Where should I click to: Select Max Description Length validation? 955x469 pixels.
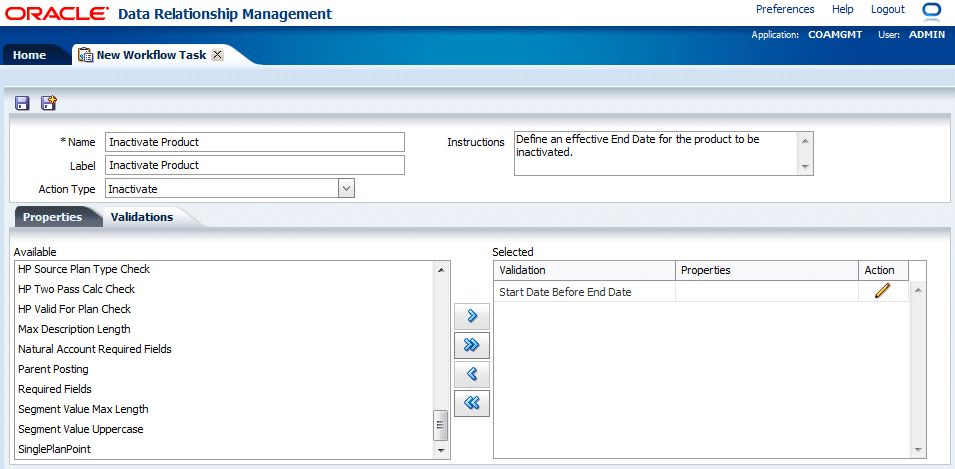74,329
